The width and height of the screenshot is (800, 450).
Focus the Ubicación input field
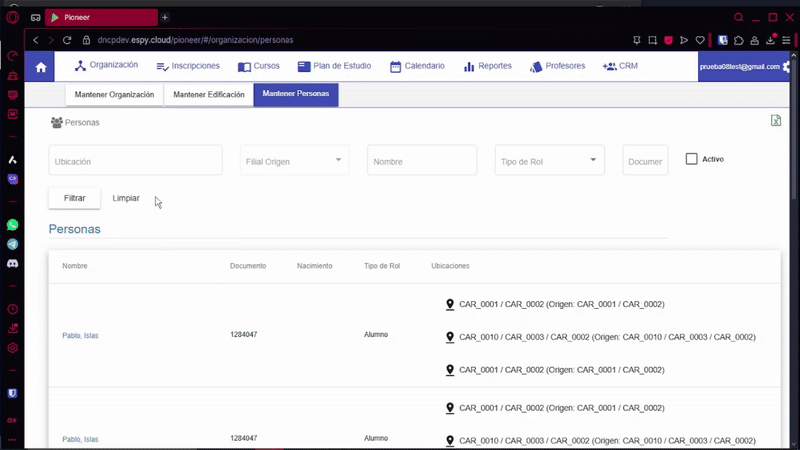(135, 161)
